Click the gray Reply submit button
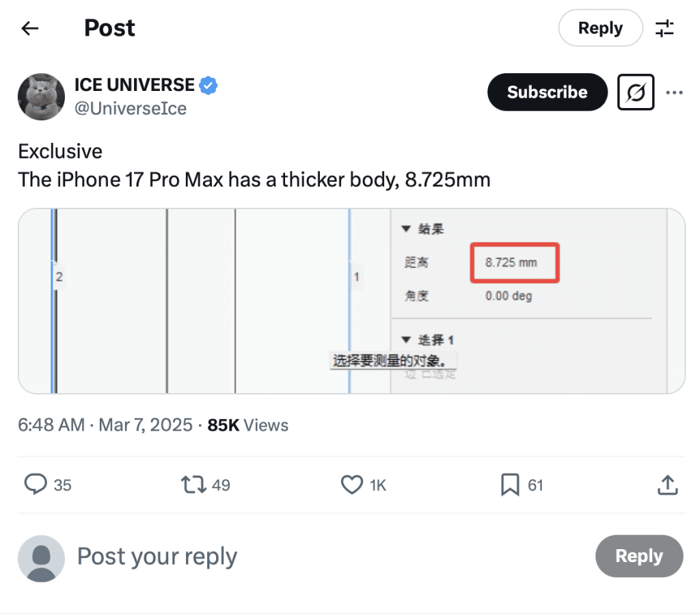The width and height of the screenshot is (700, 614). (x=638, y=556)
